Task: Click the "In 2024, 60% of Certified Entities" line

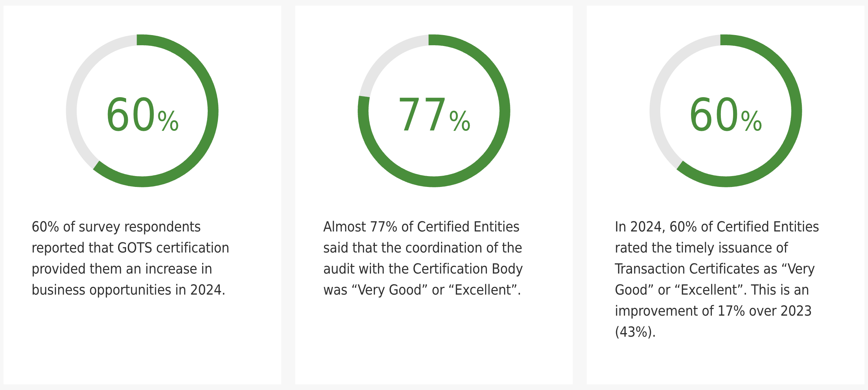Action: click(x=717, y=227)
